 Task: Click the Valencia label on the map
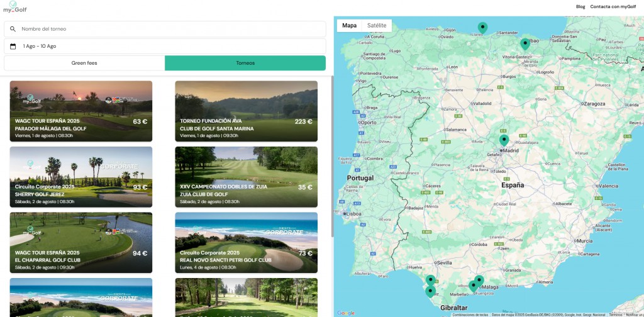(608, 186)
